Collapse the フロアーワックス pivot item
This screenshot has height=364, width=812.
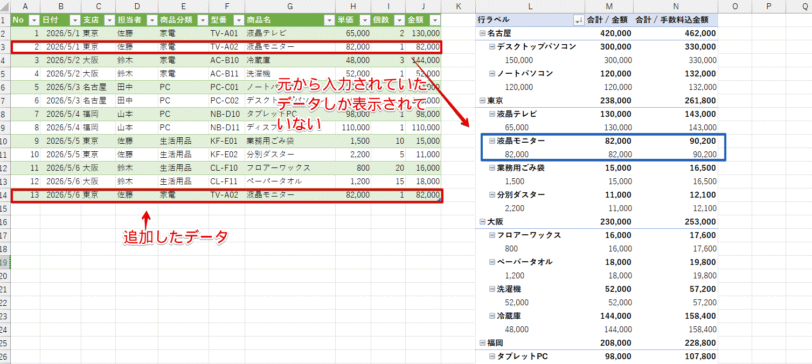[492, 235]
